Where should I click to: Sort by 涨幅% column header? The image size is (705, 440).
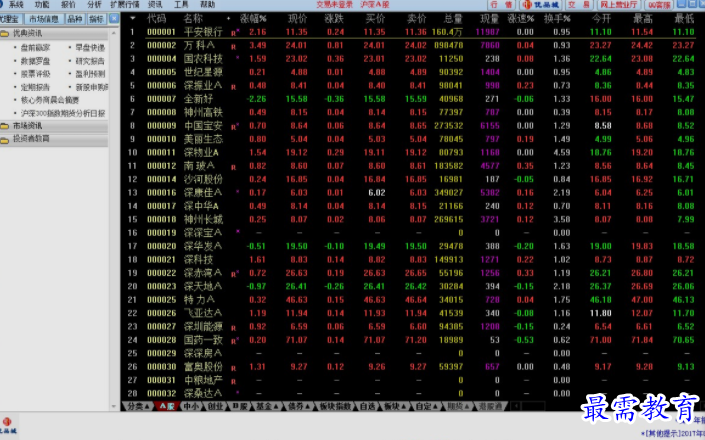(x=253, y=19)
